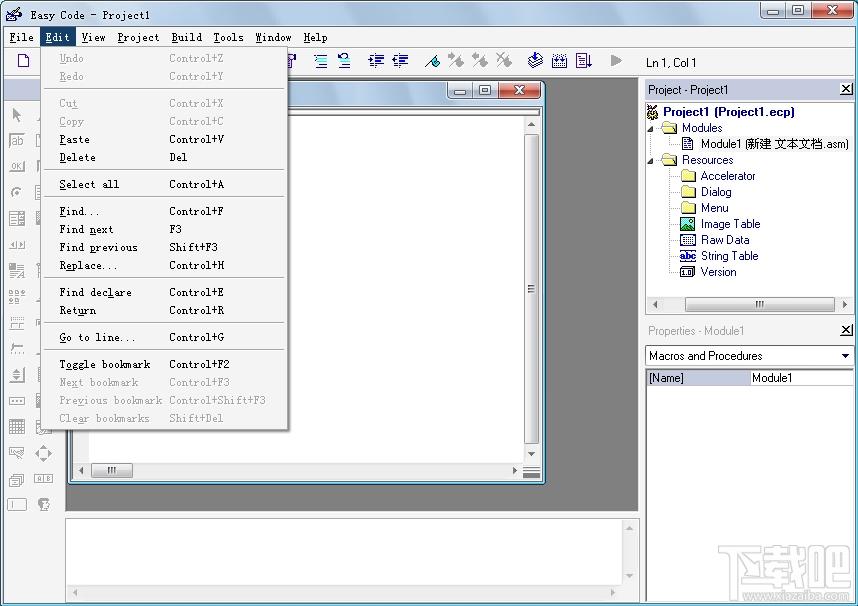Open the Macros and Procedures dropdown
The image size is (858, 606).
pos(845,356)
